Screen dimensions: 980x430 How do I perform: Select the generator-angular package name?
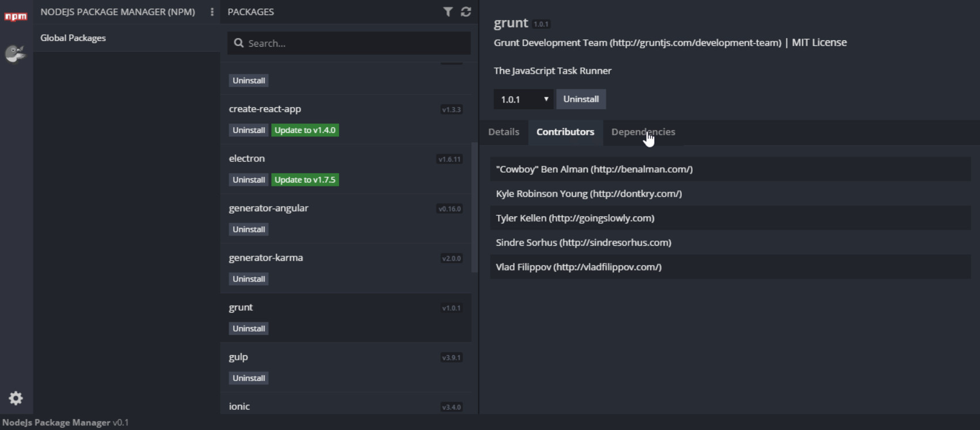[x=268, y=208]
